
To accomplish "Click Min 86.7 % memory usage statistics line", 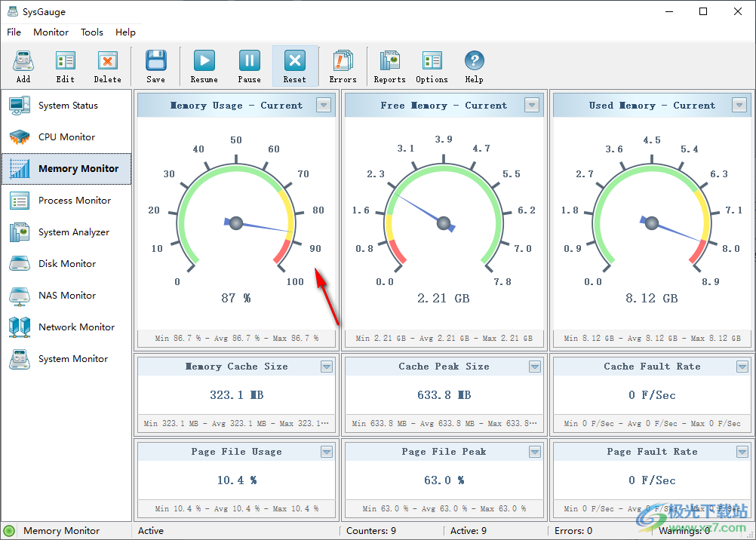I will (237, 339).
